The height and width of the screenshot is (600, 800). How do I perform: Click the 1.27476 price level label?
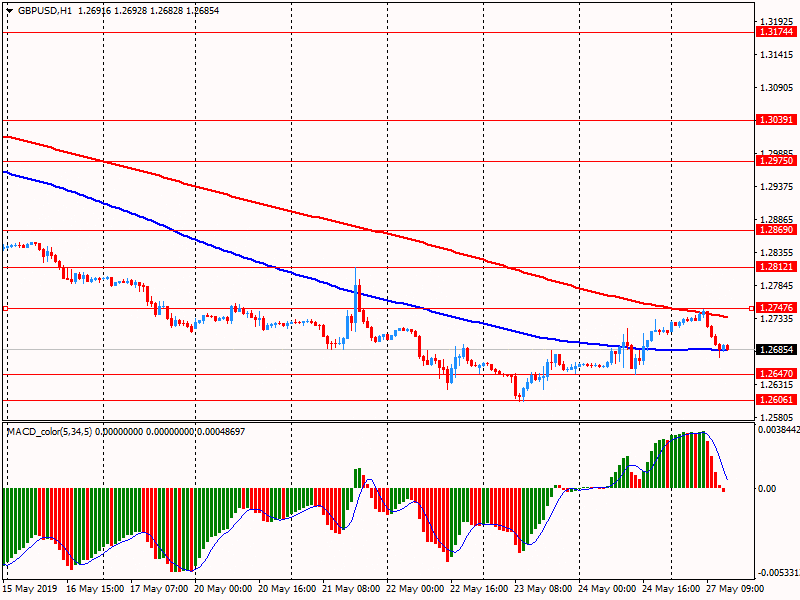point(775,308)
